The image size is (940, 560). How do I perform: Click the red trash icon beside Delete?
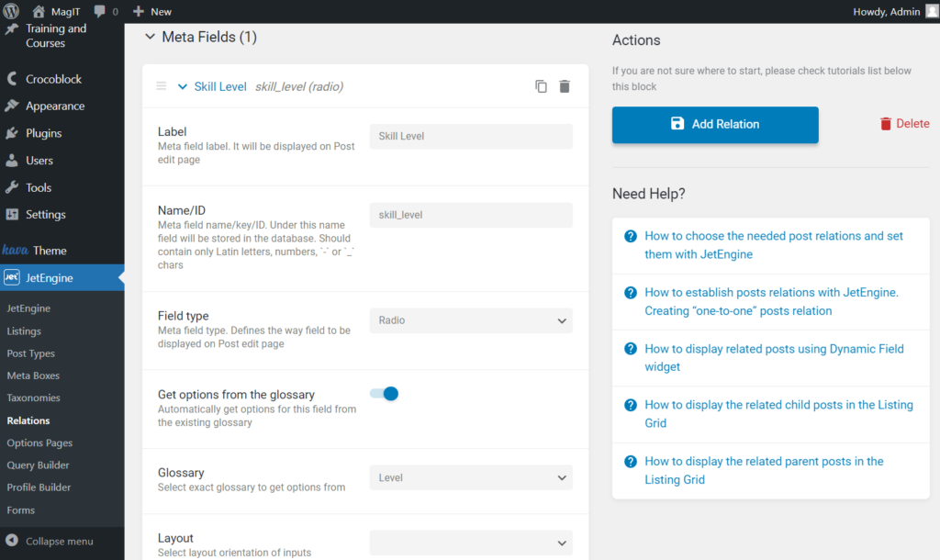(x=886, y=124)
